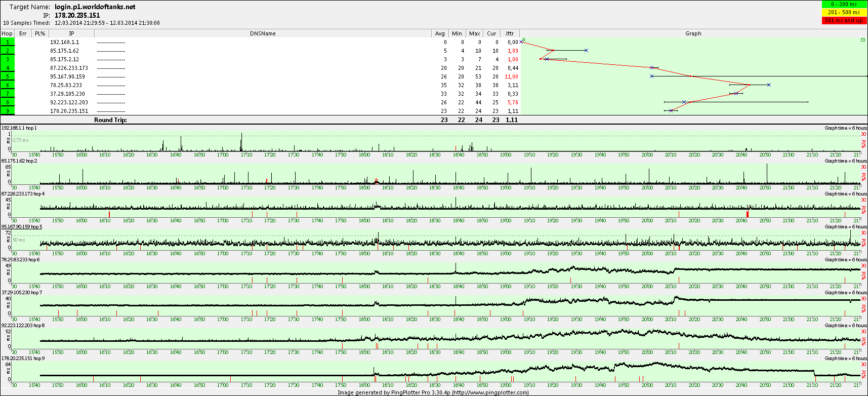Select the DNSName column header
The width and height of the screenshot is (868, 396).
(263, 33)
